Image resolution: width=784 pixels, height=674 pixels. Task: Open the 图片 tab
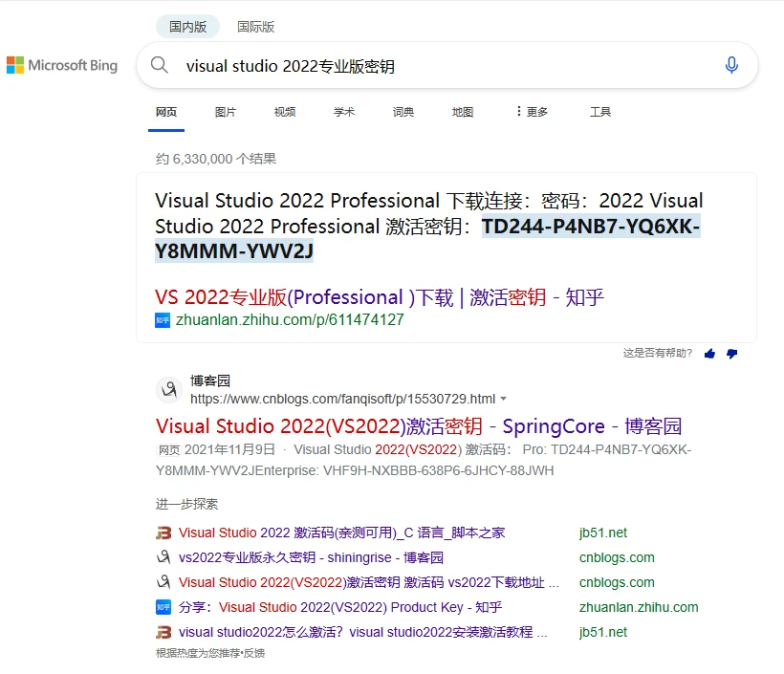click(226, 112)
